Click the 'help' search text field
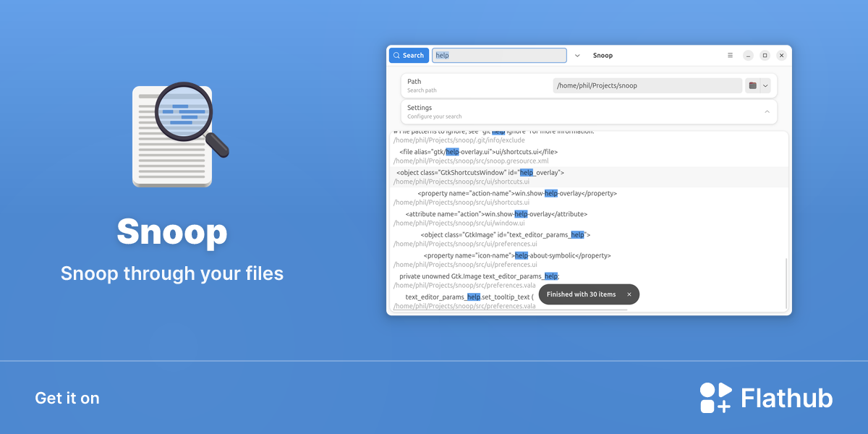Screen dimensions: 868x434 click(499, 56)
